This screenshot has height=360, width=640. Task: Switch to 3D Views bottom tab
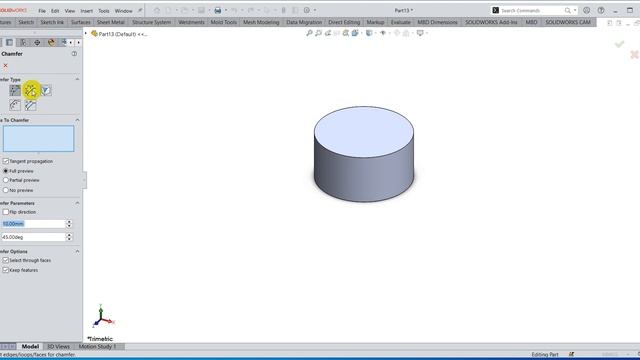(58, 347)
